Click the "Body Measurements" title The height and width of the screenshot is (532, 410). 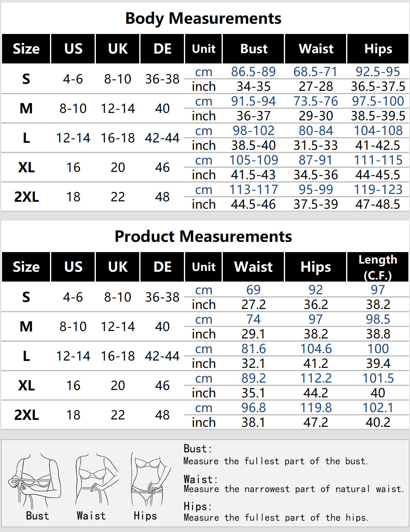pyautogui.click(x=203, y=18)
